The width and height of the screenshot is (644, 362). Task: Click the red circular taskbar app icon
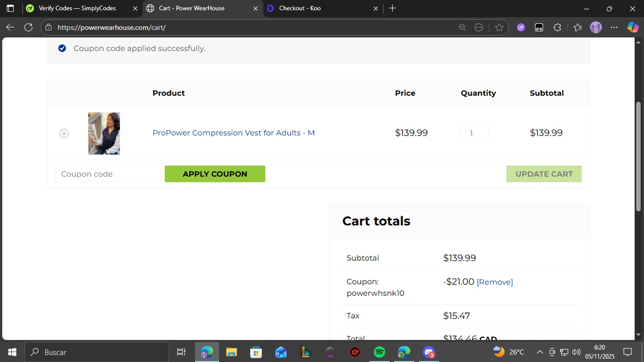(x=355, y=352)
